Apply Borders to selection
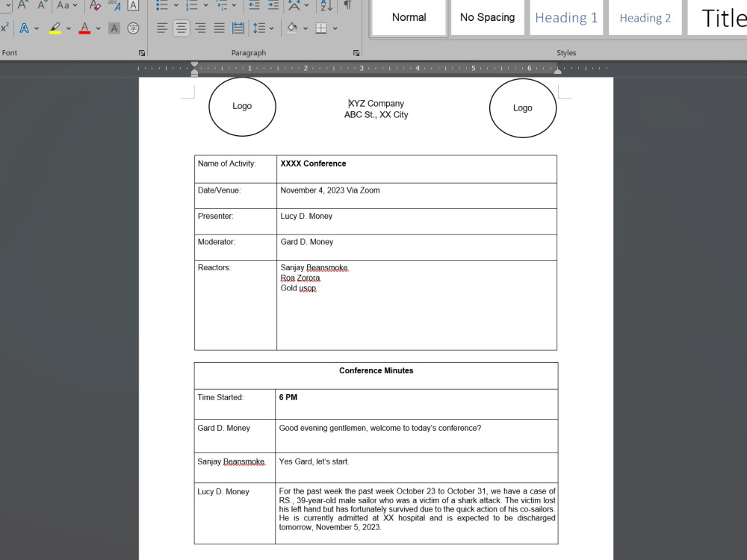 321,28
